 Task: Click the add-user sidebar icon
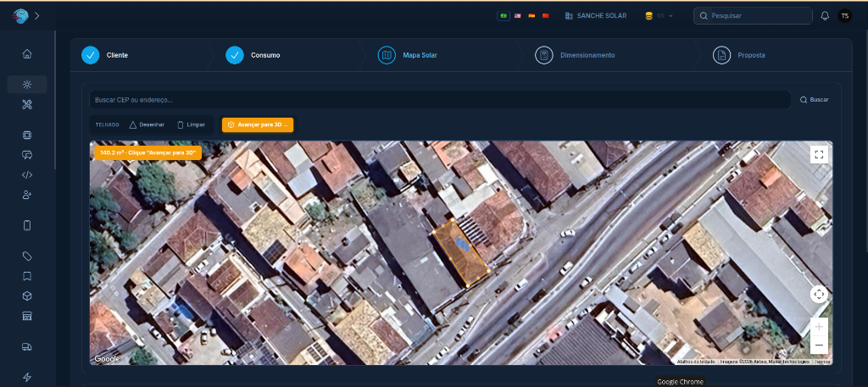click(27, 195)
